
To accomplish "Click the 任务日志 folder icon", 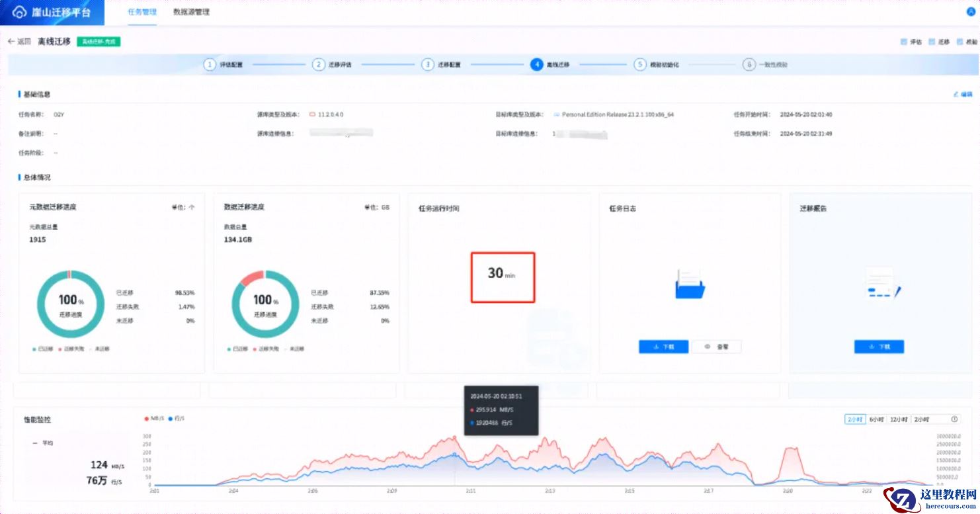I will [x=690, y=282].
